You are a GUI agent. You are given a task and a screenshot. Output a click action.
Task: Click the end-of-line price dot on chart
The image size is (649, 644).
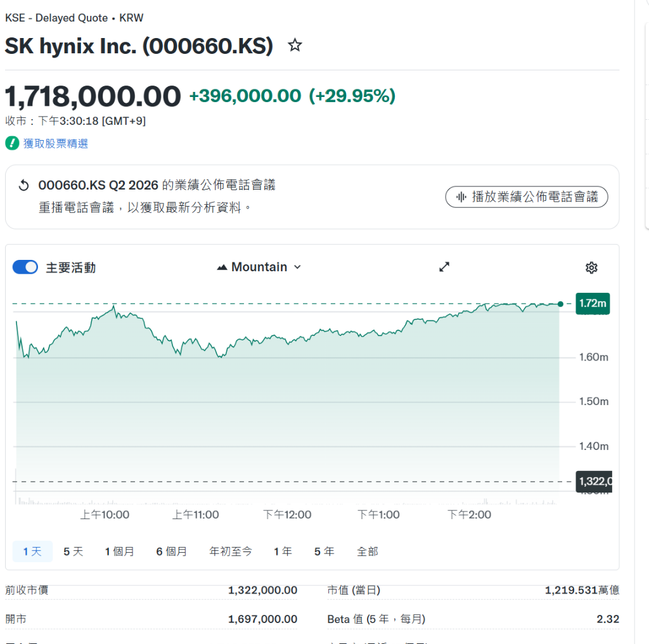click(x=560, y=304)
